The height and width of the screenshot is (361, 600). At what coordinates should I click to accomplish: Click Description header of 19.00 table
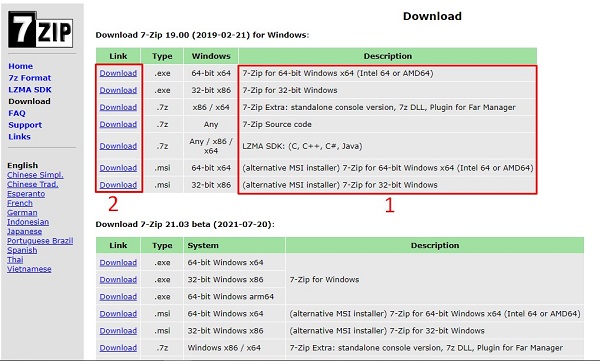coord(388,56)
